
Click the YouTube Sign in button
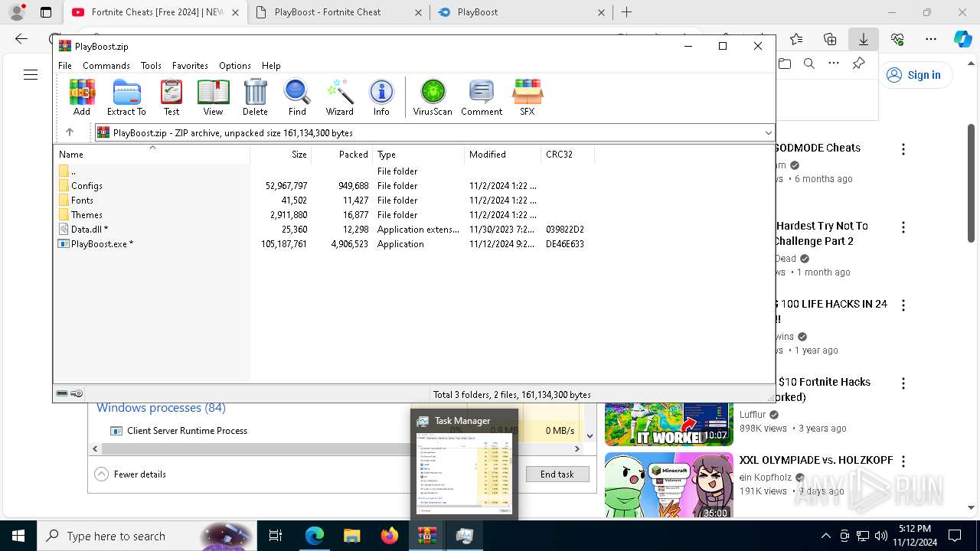(914, 75)
